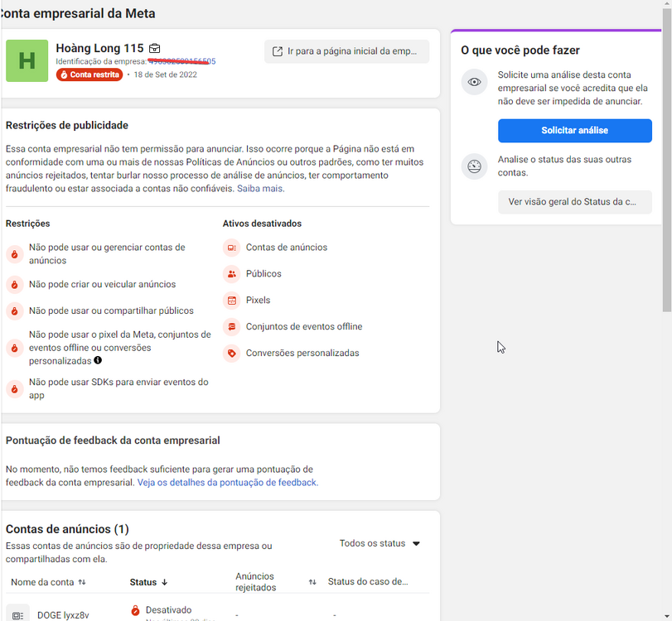Click restriction icon for compartilhar públicos
Screen dimensions: 672x621
tap(15, 311)
